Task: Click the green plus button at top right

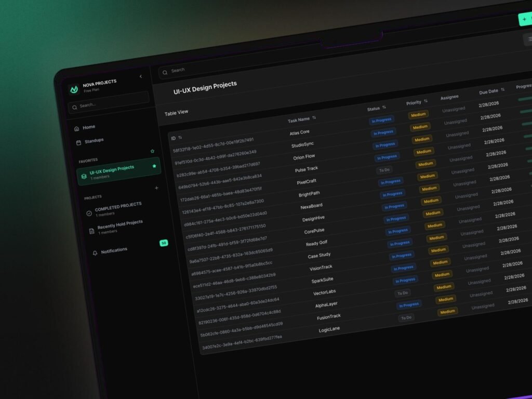Action: [x=525, y=19]
